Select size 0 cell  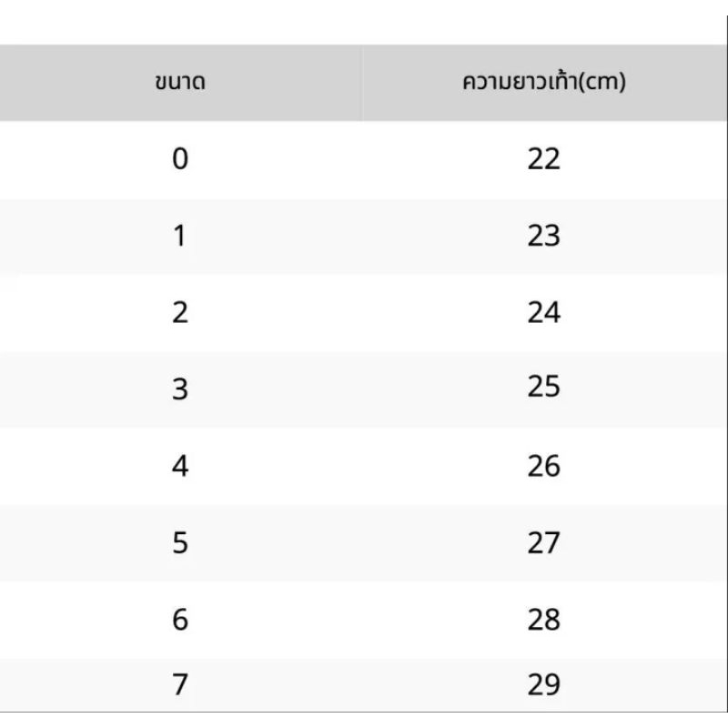pyautogui.click(x=180, y=159)
